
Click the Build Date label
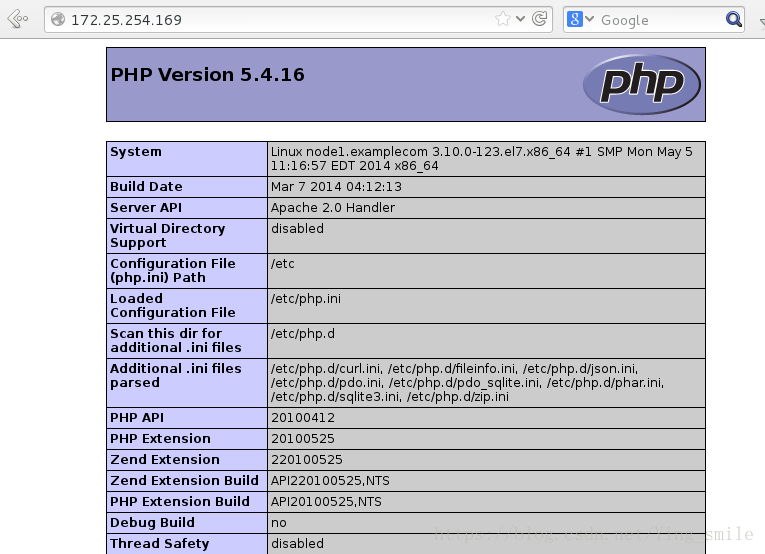coord(146,187)
